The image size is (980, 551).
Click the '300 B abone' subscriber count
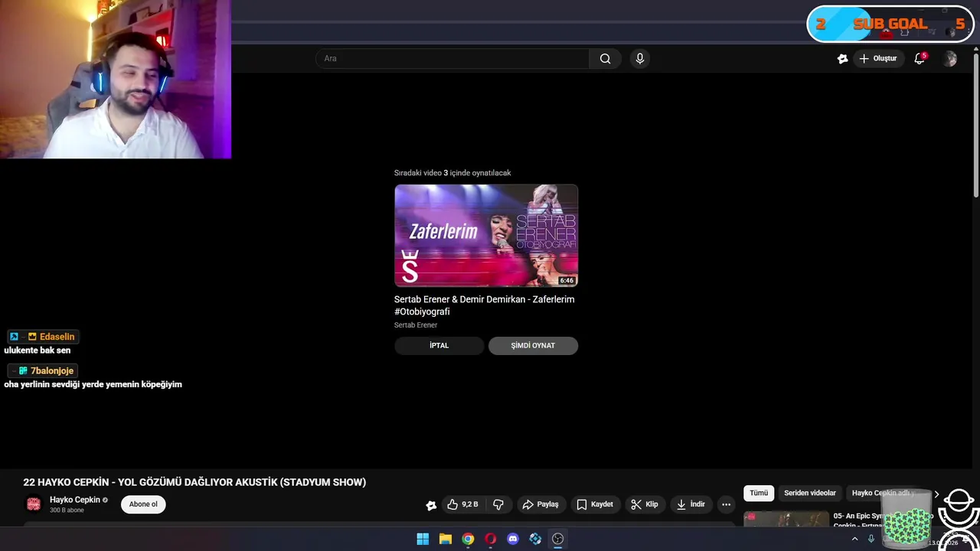coord(67,510)
